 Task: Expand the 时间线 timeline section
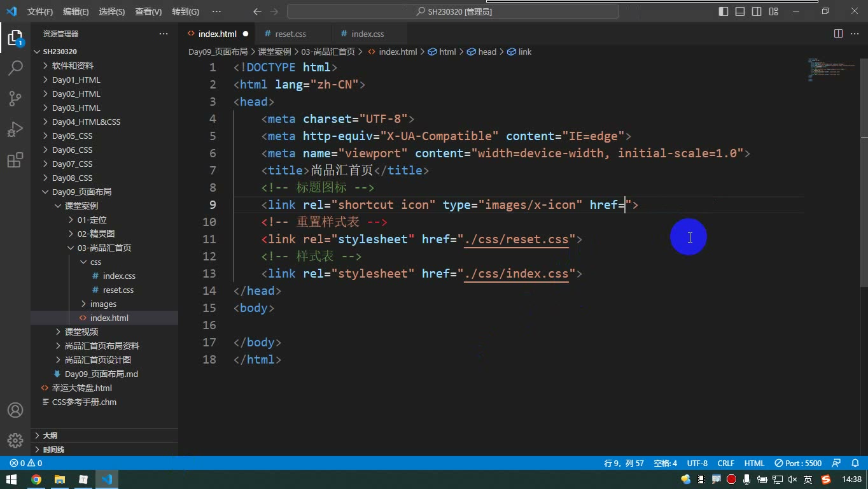coord(104,450)
